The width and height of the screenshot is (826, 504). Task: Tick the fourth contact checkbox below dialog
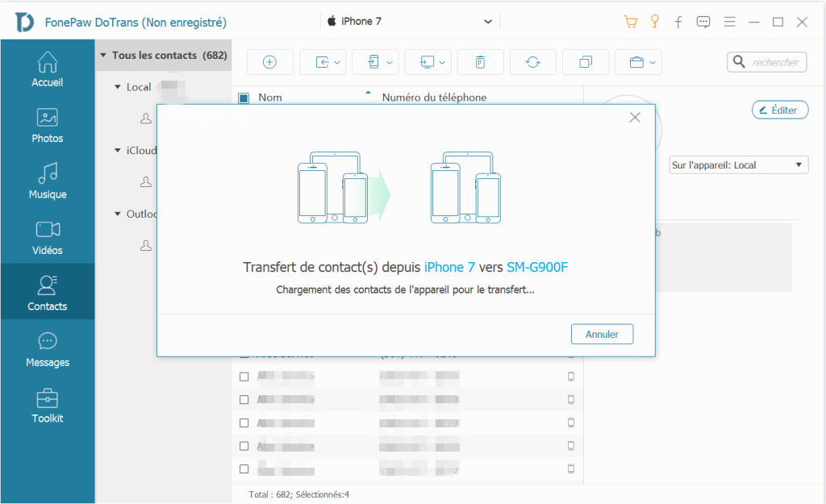click(244, 446)
